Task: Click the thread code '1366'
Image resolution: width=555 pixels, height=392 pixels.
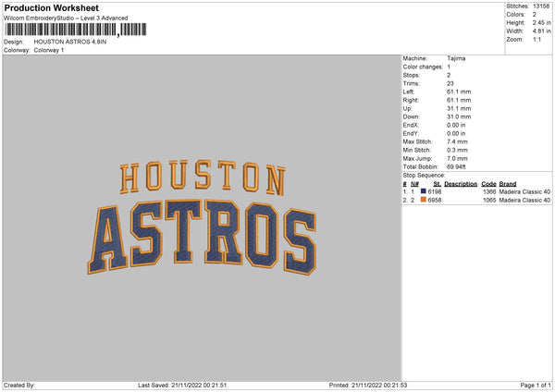Action: point(489,192)
